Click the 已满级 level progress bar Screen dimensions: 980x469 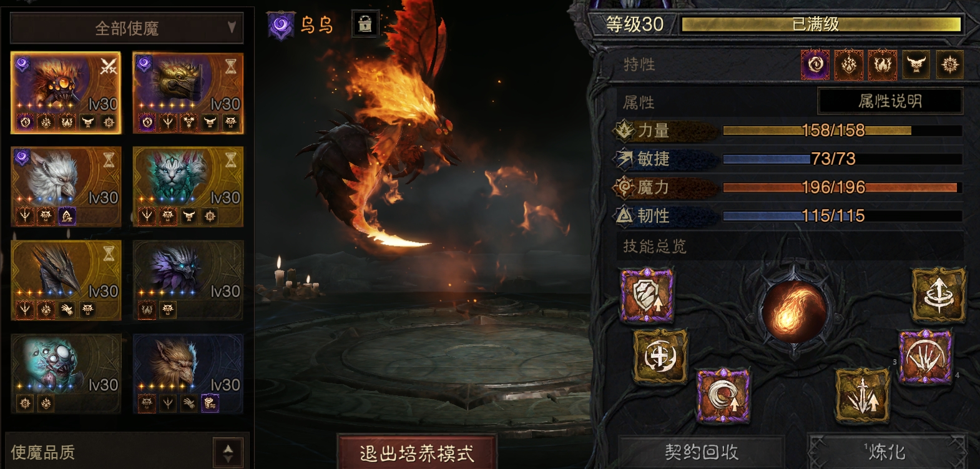[x=821, y=24]
